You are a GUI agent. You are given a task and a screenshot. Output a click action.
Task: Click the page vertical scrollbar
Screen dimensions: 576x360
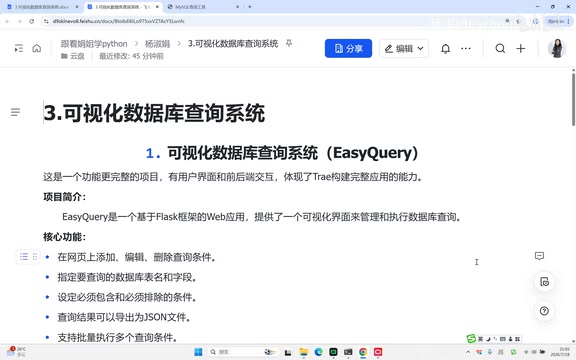point(573,99)
